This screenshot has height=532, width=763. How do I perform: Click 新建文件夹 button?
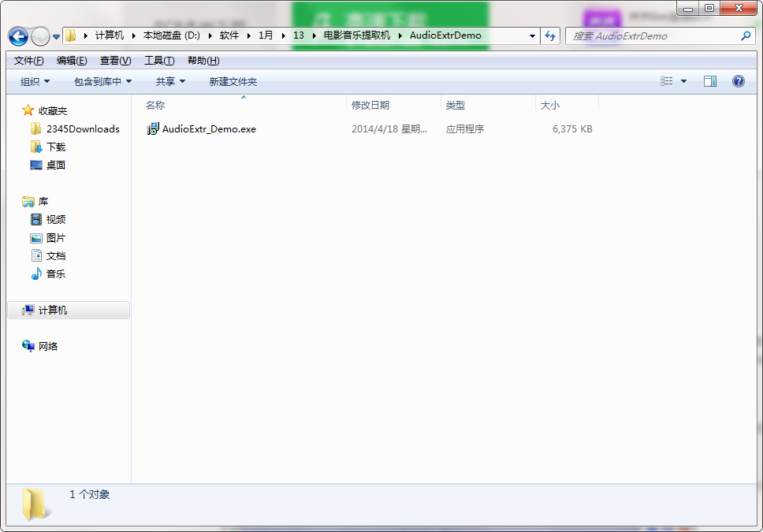click(233, 81)
